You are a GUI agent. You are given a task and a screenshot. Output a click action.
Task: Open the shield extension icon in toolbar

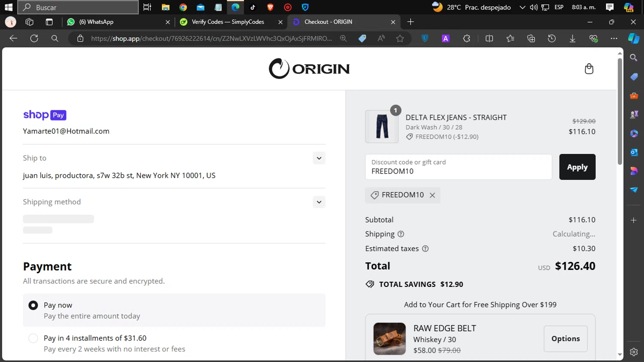pos(425,38)
